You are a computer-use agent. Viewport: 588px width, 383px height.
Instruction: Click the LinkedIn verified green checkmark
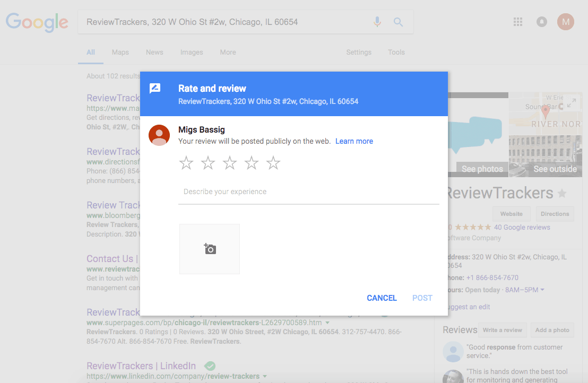click(x=210, y=366)
